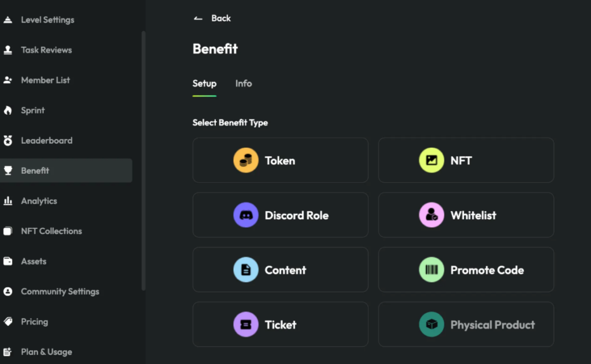Select the NFT image icon
The height and width of the screenshot is (364, 591).
pyautogui.click(x=431, y=160)
